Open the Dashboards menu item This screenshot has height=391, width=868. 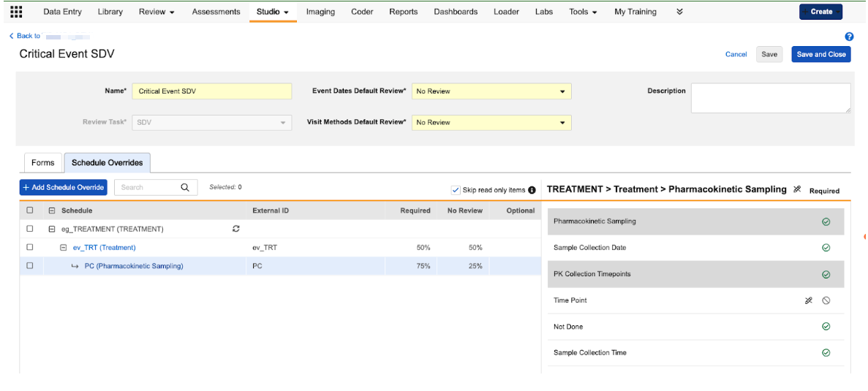(456, 12)
